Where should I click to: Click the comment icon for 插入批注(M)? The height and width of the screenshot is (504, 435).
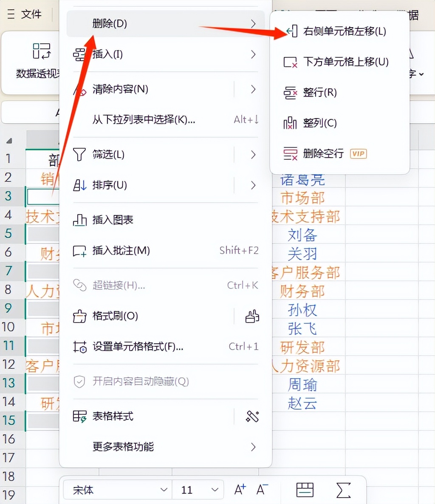point(79,251)
